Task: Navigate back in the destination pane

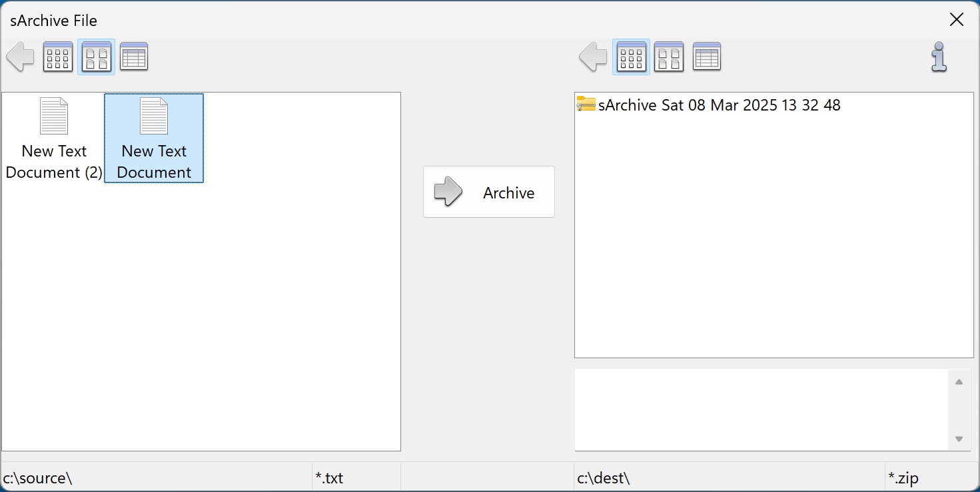Action: tap(592, 57)
